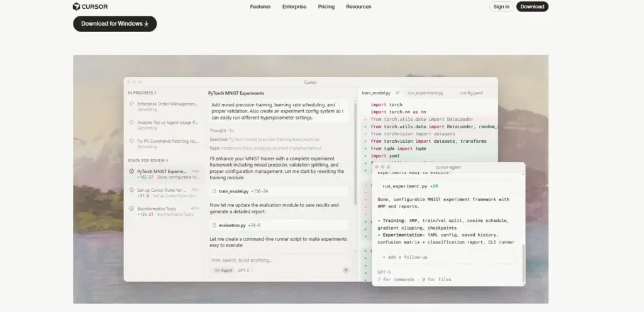Click the Cursor cube logo icon
The height and width of the screenshot is (312, 644).
pyautogui.click(x=76, y=6)
